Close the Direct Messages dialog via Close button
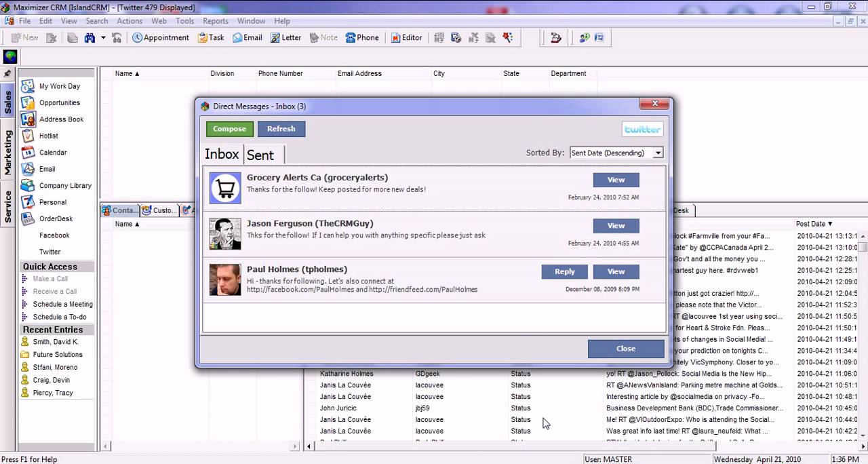The image size is (868, 464). point(626,349)
